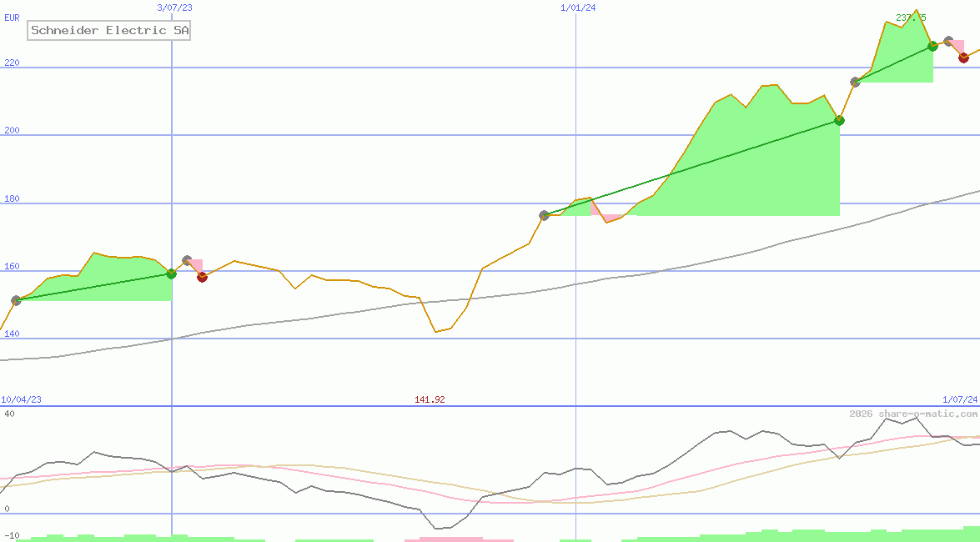Screen dimensions: 980x542
Task: Click the grey entry marker near 150 EUR at far left
Action: point(16,300)
